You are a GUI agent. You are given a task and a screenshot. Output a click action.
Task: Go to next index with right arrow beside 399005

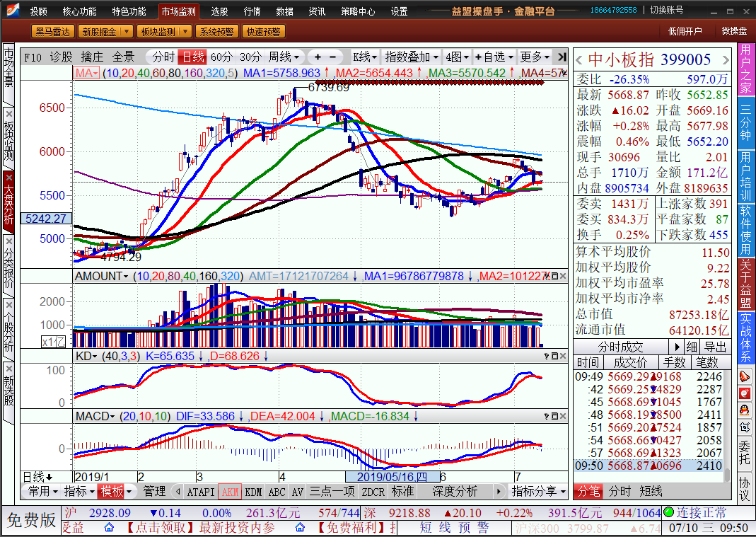(725, 60)
